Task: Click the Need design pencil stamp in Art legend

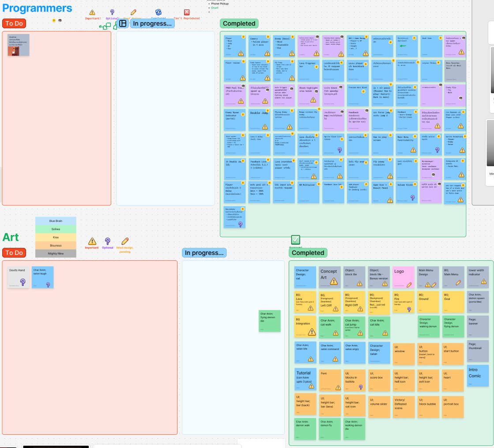Action: click(125, 241)
